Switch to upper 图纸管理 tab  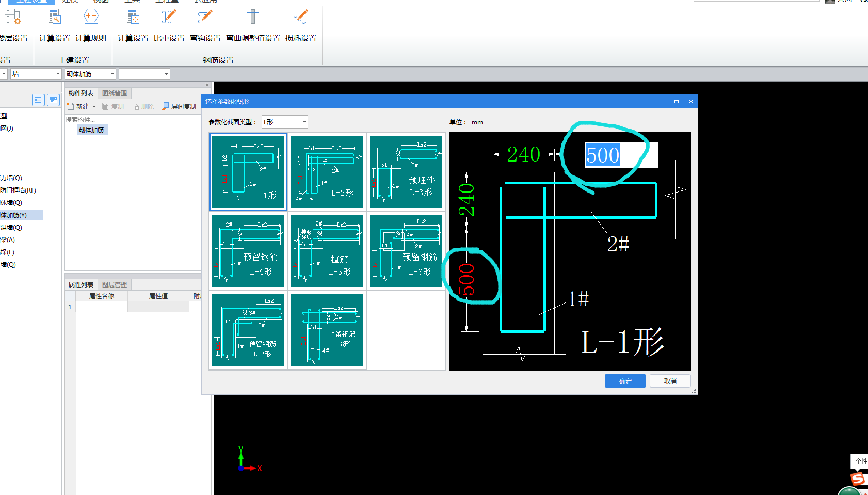(x=115, y=93)
